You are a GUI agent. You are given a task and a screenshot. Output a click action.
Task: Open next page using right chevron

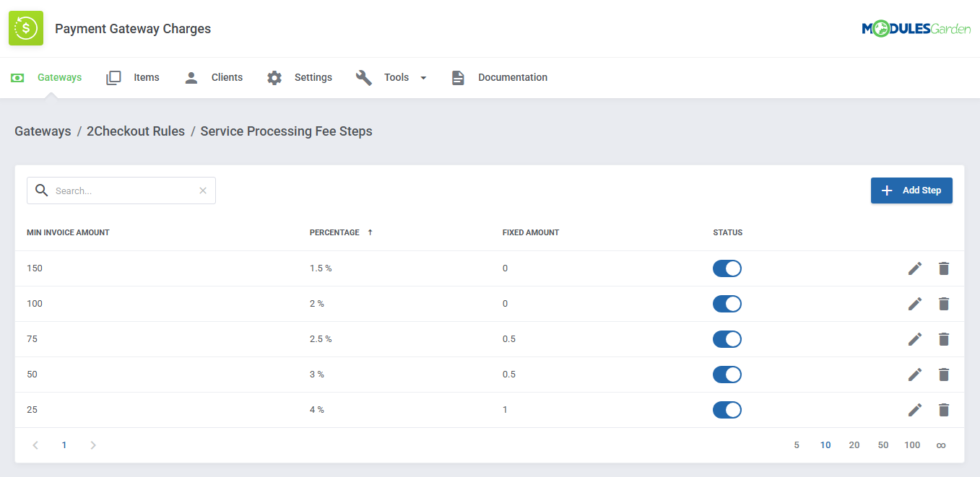pos(92,445)
